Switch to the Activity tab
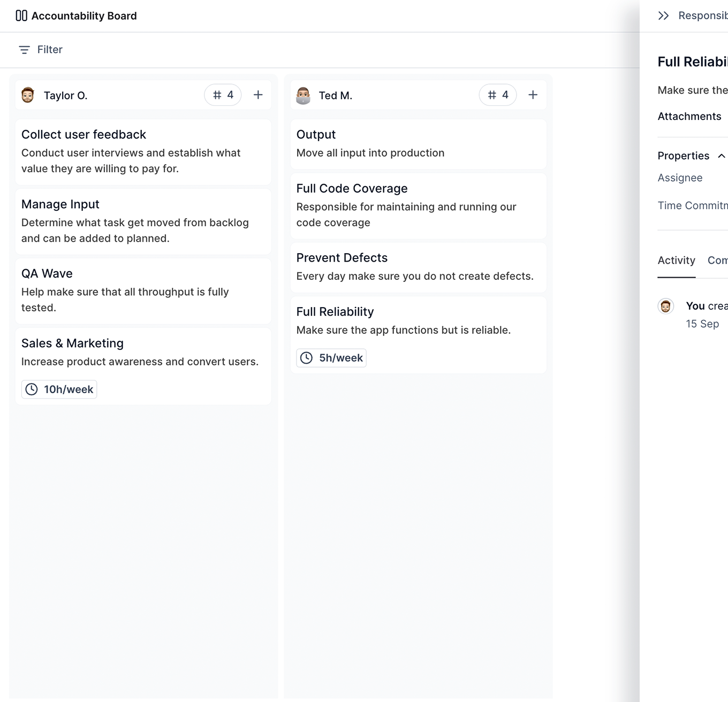 pyautogui.click(x=676, y=261)
